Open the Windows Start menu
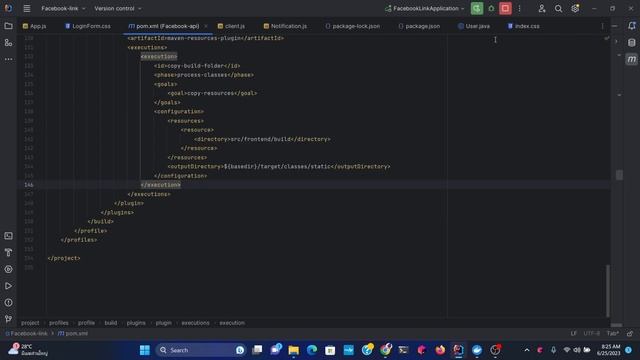This screenshot has height=360, width=640. (x=144, y=350)
